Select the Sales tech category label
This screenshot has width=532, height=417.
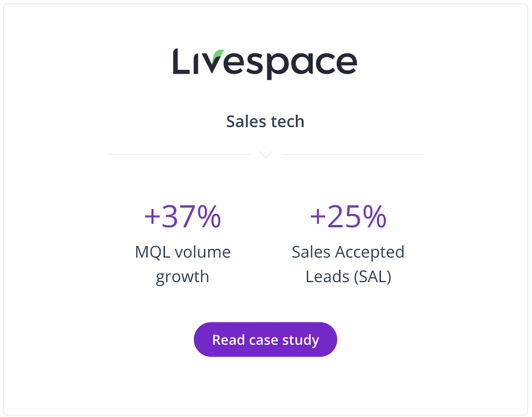point(265,121)
